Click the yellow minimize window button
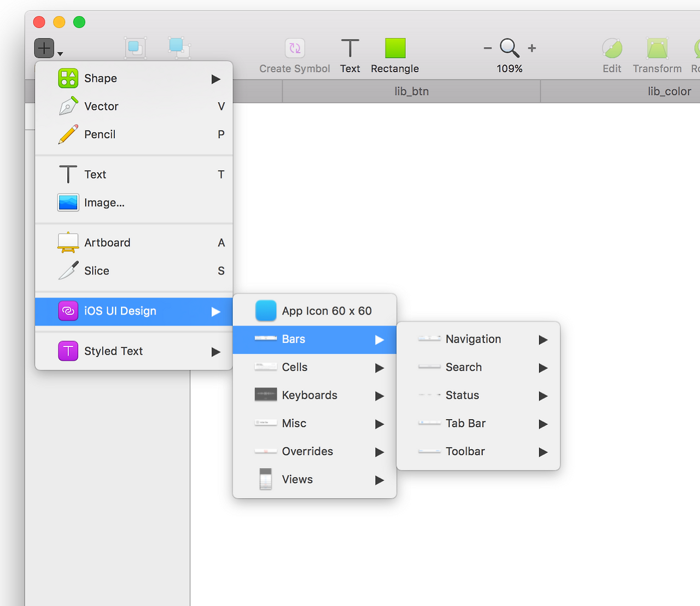 (x=59, y=22)
